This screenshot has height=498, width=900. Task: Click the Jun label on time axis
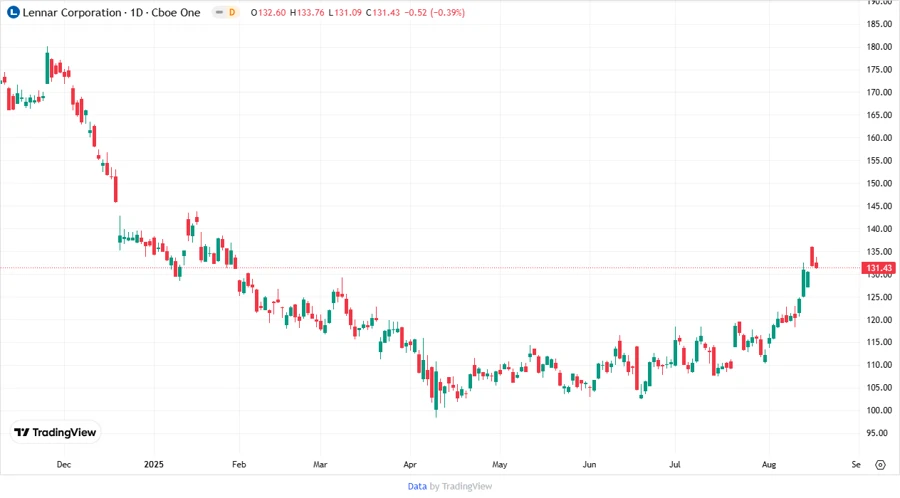(x=588, y=465)
